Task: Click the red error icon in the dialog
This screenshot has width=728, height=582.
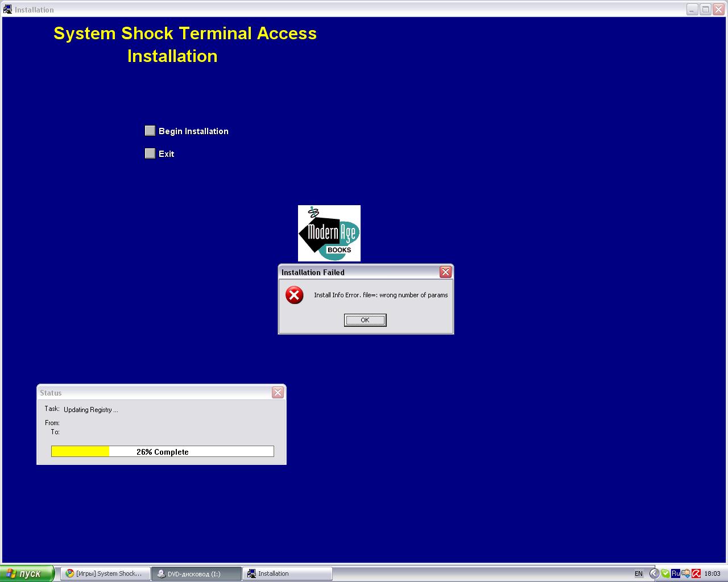Action: pos(294,295)
